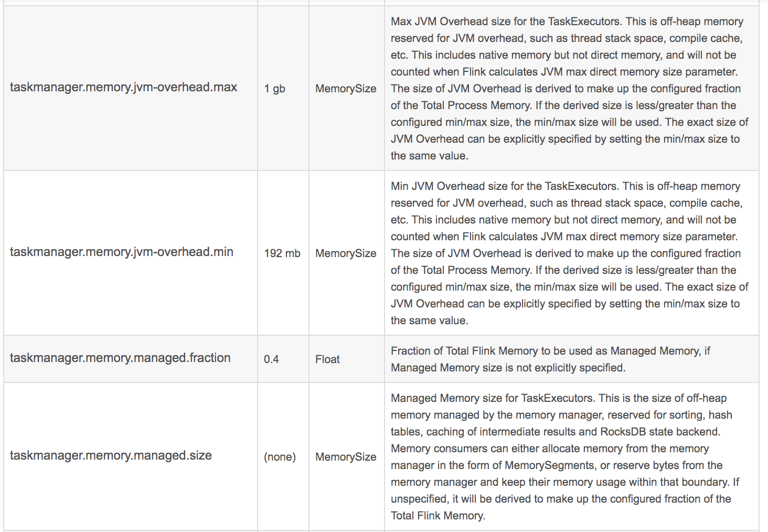Click the Float type cell
This screenshot has width=768, height=532.
327,359
